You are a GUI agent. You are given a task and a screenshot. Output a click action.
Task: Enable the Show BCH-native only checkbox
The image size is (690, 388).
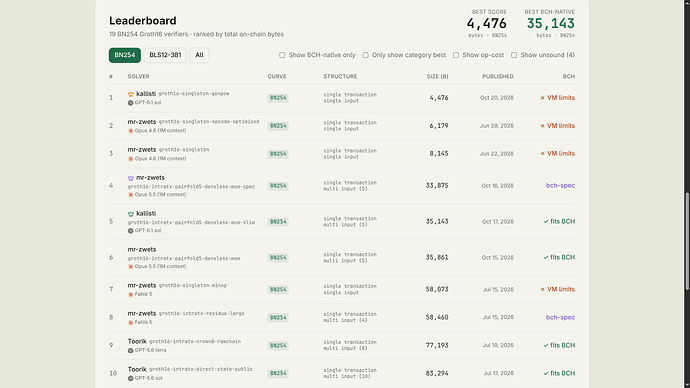(x=282, y=55)
